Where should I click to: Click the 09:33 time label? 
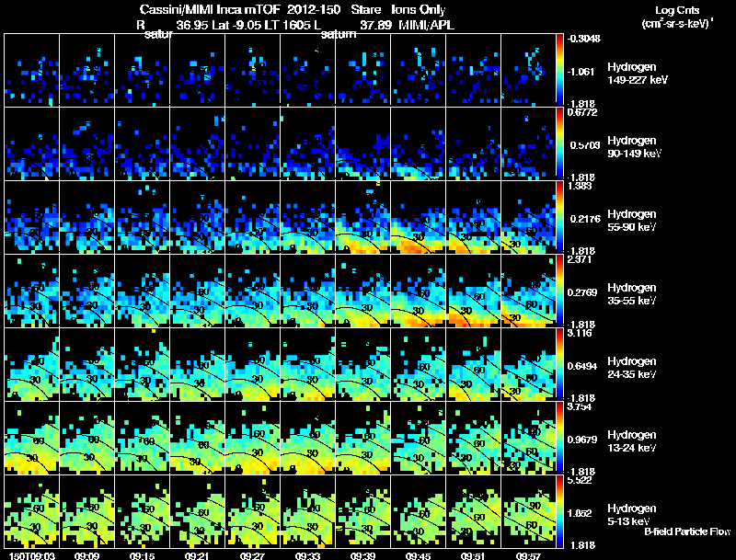click(x=307, y=555)
